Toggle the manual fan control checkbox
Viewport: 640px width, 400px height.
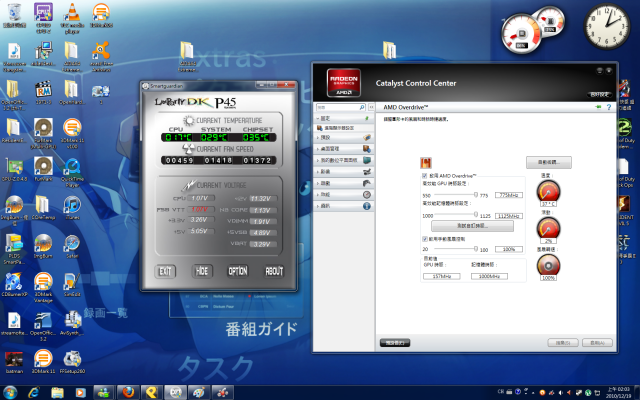point(424,239)
